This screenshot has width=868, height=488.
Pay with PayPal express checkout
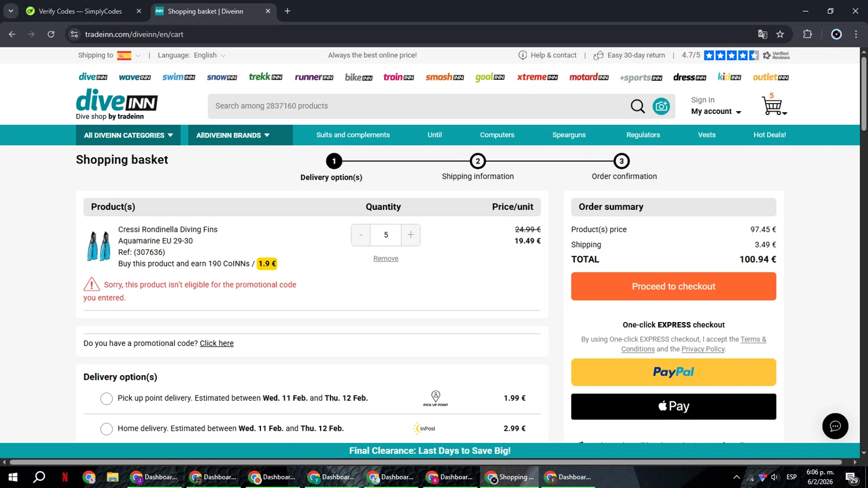(674, 372)
